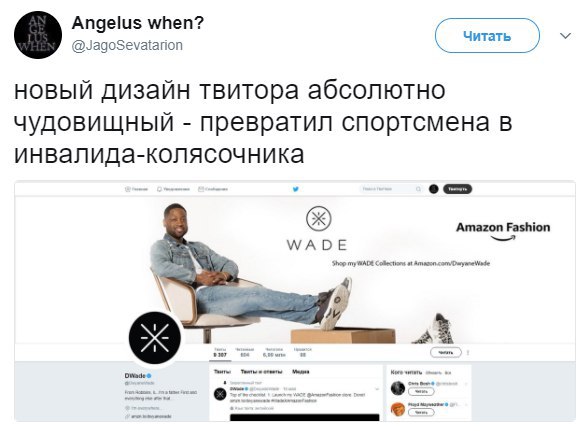
Task: Open the embedded DWade profile screenshot image
Action: pyautogui.click(x=295, y=301)
